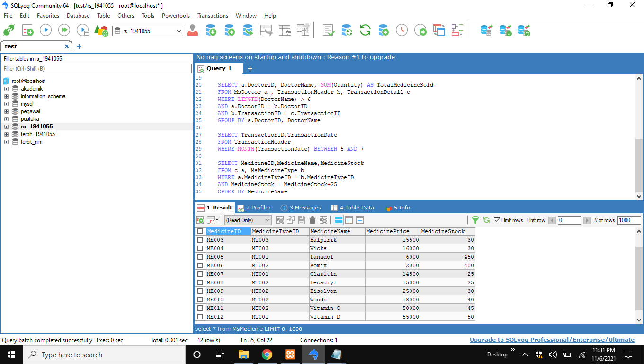The image size is (644, 364).
Task: Open the User Manager icon
Action: click(192, 30)
